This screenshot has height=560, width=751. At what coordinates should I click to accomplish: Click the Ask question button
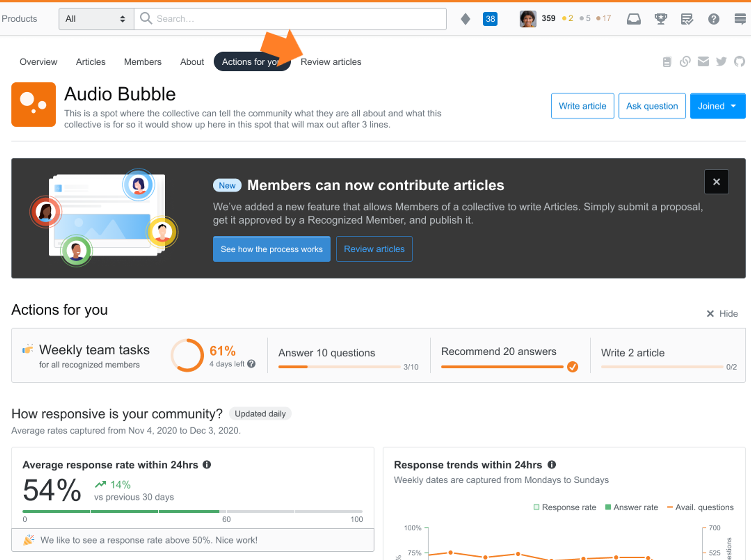tap(652, 106)
